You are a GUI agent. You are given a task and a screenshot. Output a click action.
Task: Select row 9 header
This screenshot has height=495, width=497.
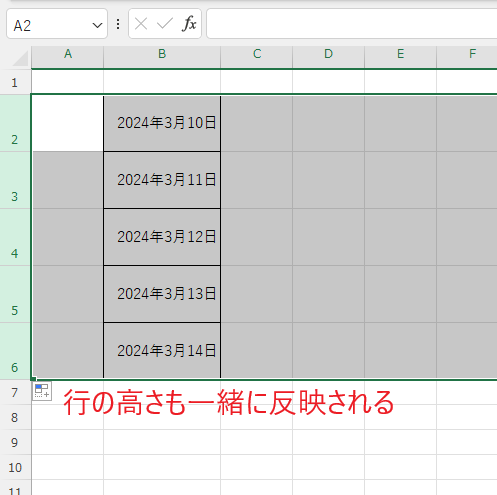[x=15, y=442]
